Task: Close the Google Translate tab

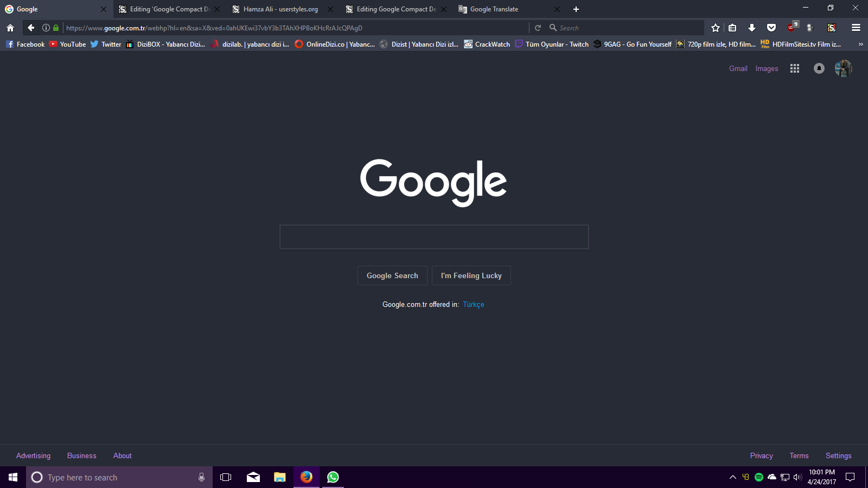Action: 557,9
